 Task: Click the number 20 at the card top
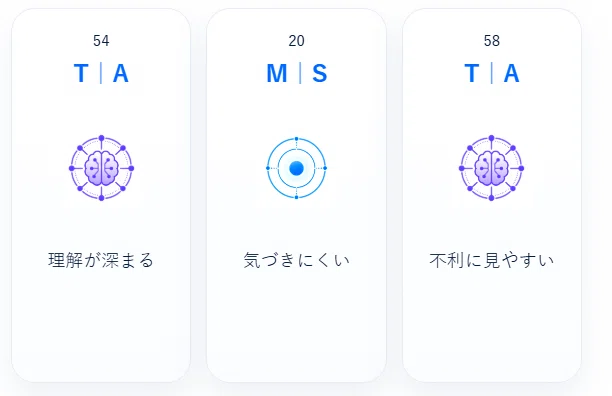297,41
